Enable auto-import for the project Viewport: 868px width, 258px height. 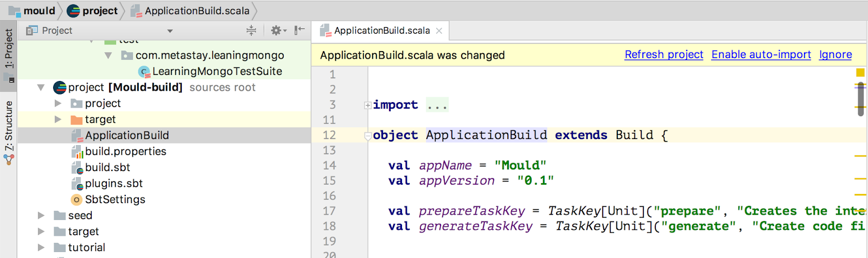click(x=761, y=55)
